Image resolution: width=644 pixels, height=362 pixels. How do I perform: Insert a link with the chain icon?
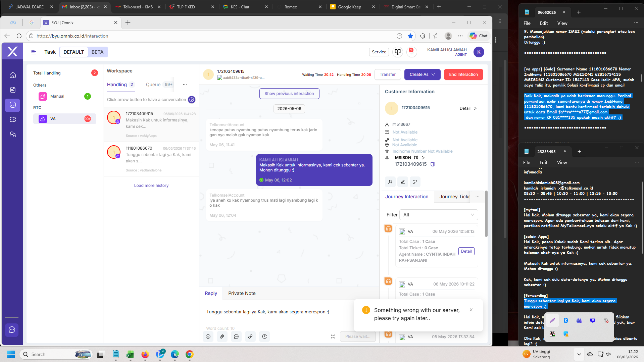point(250,337)
